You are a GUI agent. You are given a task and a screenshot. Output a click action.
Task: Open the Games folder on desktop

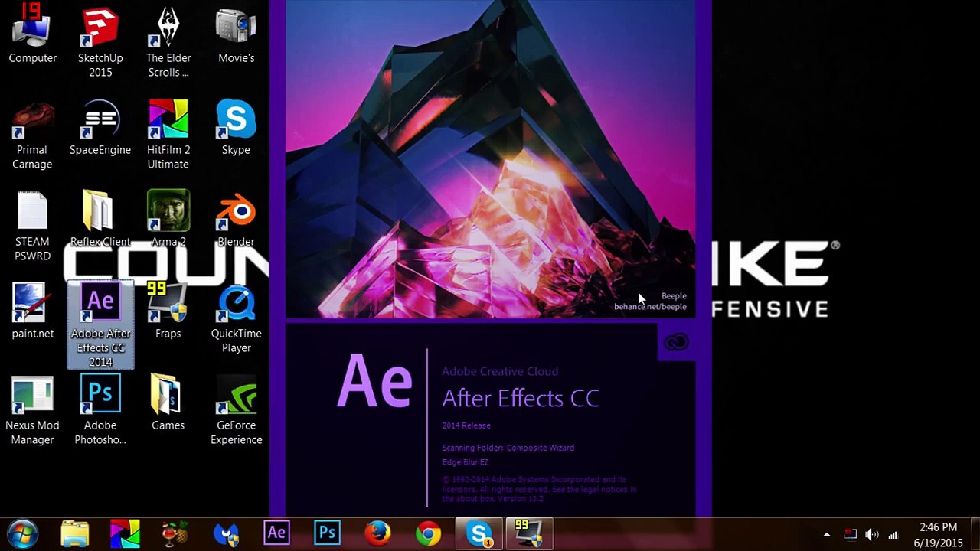point(168,403)
